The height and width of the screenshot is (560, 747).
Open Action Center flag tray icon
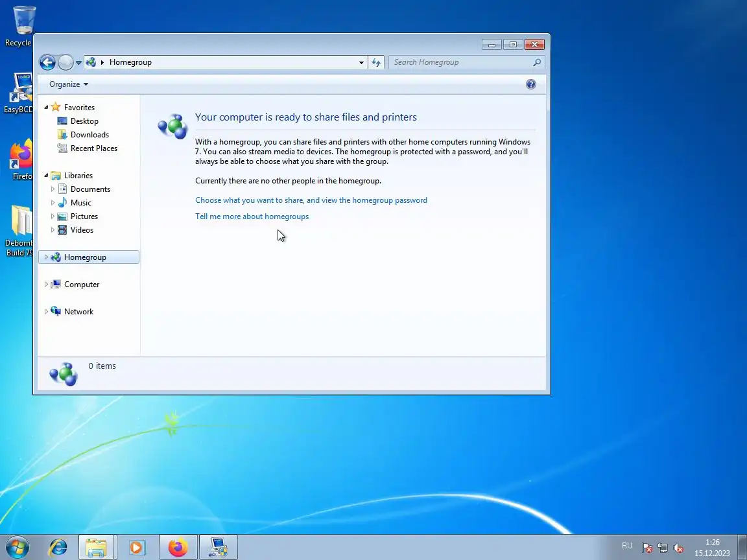click(646, 548)
